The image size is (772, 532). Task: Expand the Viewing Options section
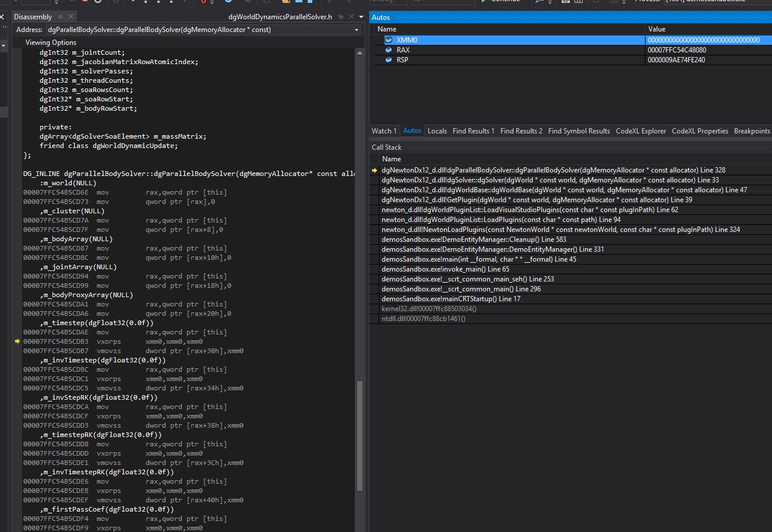(x=50, y=43)
